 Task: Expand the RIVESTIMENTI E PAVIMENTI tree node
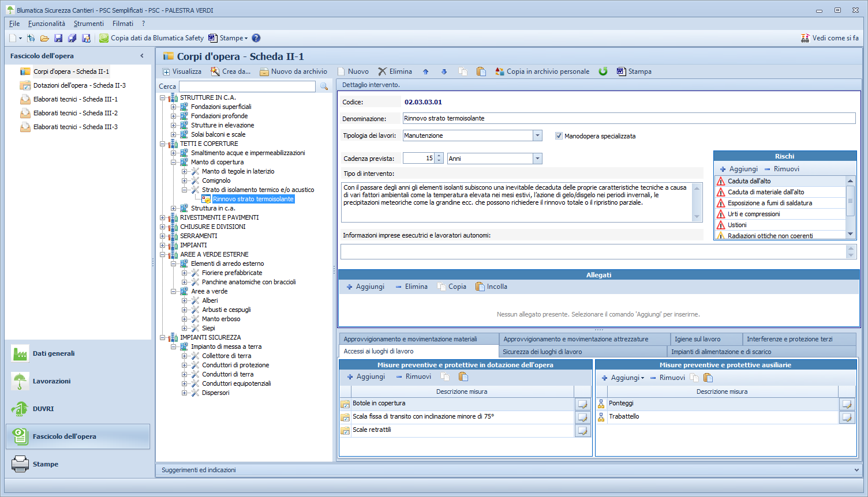pyautogui.click(x=163, y=217)
